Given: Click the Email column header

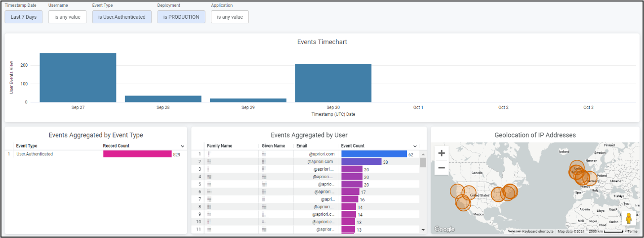Looking at the screenshot, I should click(x=302, y=146).
